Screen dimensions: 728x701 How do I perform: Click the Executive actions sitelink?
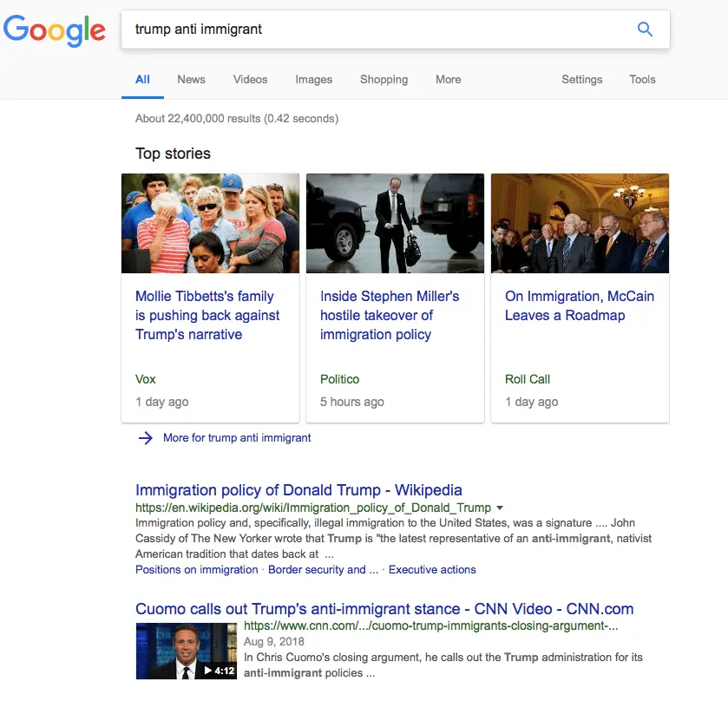click(x=431, y=569)
